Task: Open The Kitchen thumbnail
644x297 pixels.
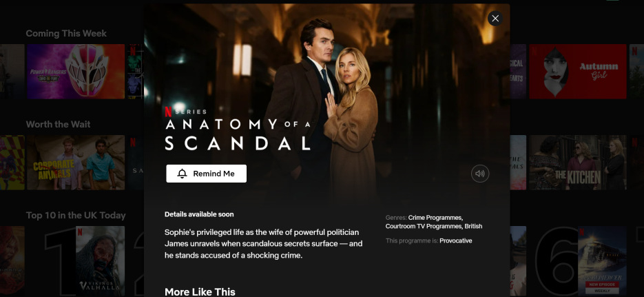Action: [x=577, y=163]
